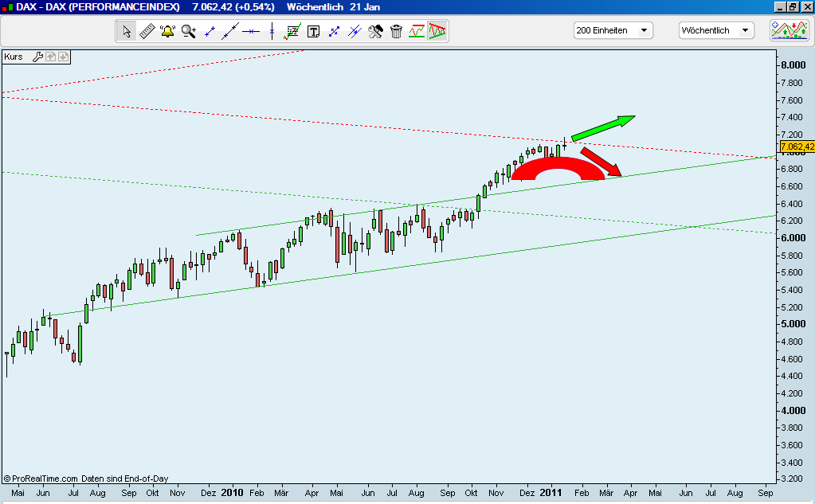
Task: Select the vertical line tool
Action: pos(271,31)
